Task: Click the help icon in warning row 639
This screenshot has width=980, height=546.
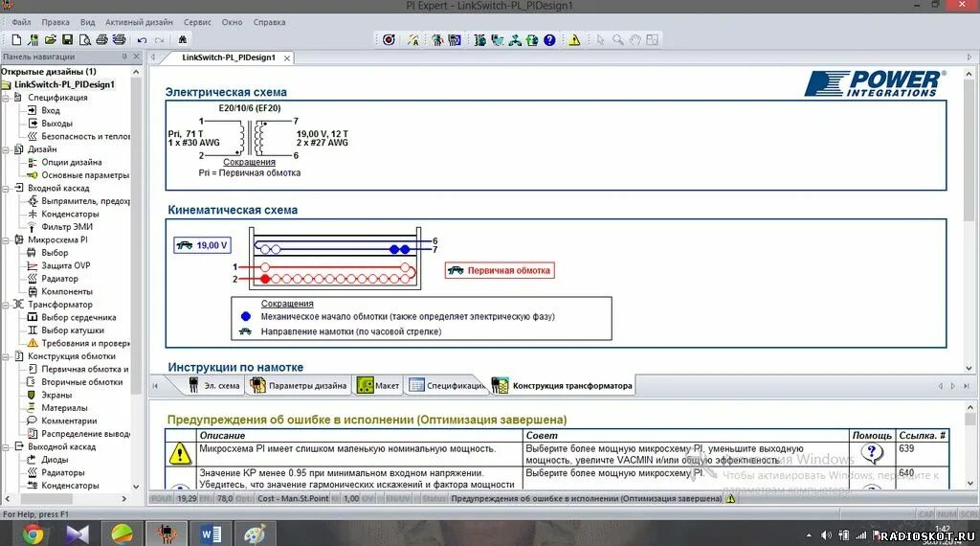Action: tap(872, 453)
